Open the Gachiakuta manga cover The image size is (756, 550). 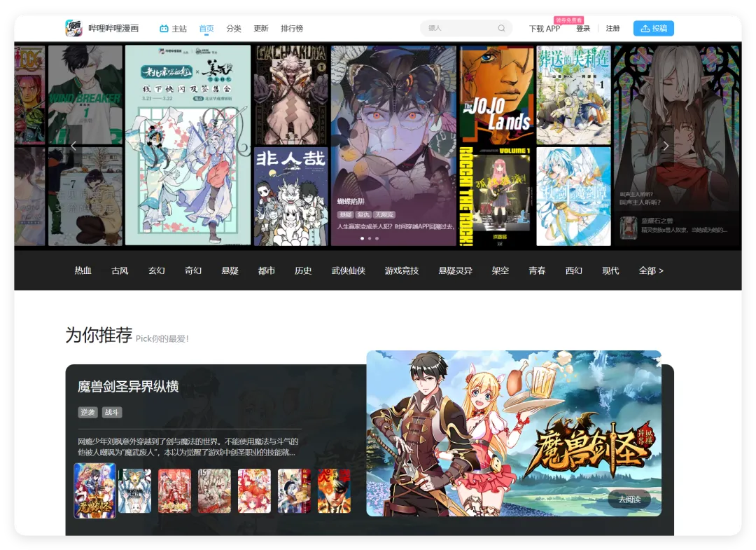[x=290, y=95]
